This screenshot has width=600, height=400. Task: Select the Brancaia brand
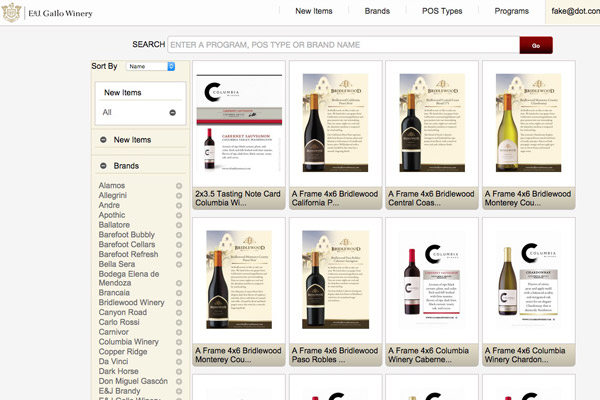pyautogui.click(x=114, y=292)
